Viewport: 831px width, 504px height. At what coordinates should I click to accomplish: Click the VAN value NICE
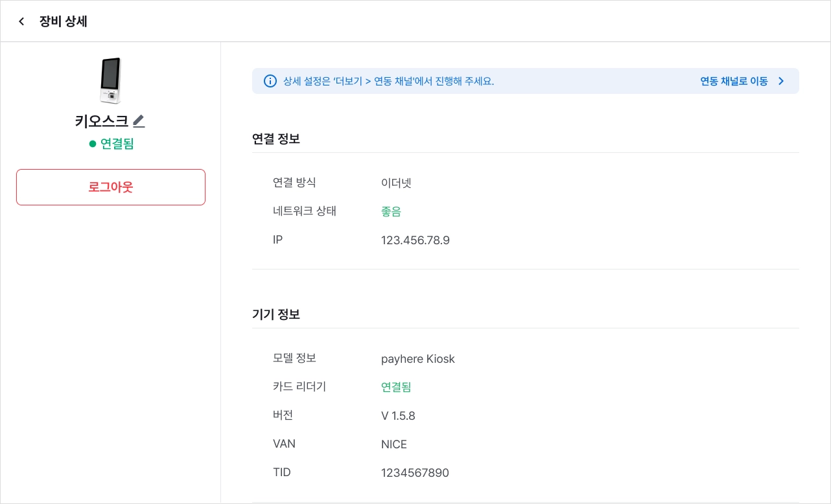pyautogui.click(x=394, y=444)
